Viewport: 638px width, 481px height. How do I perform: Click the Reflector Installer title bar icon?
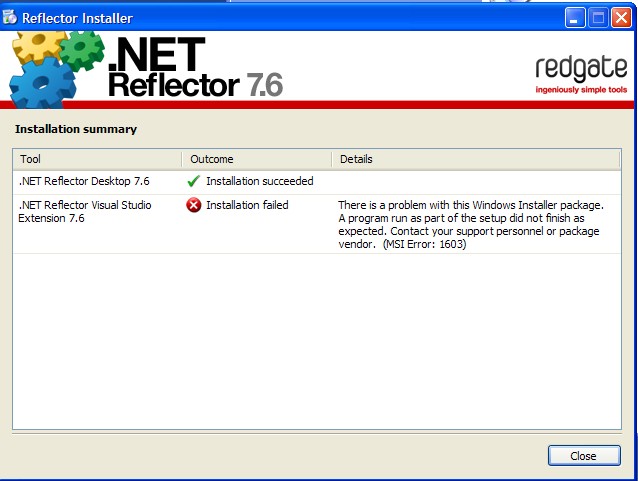click(10, 17)
